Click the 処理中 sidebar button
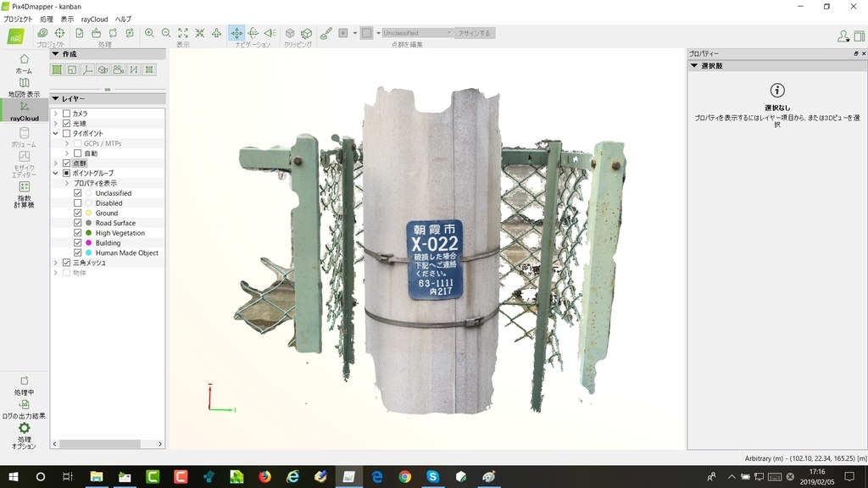This screenshot has height=488, width=868. tap(24, 385)
